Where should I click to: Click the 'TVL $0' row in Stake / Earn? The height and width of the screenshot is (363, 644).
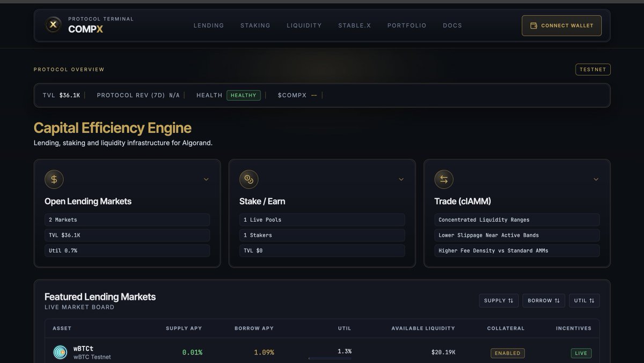(x=322, y=251)
